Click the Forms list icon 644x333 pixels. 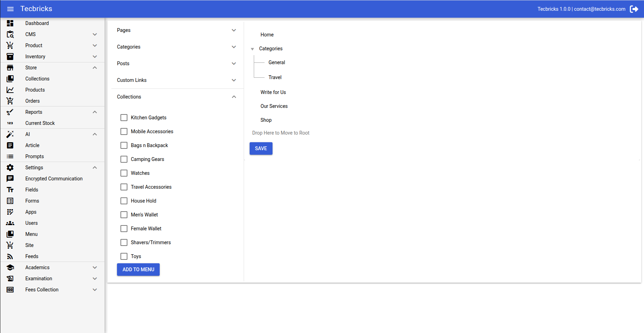[10, 201]
